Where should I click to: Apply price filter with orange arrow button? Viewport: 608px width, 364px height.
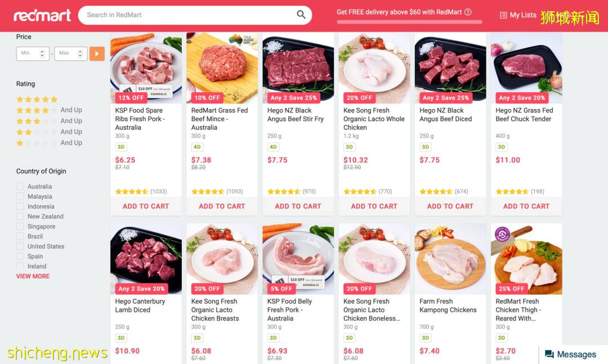click(x=97, y=53)
